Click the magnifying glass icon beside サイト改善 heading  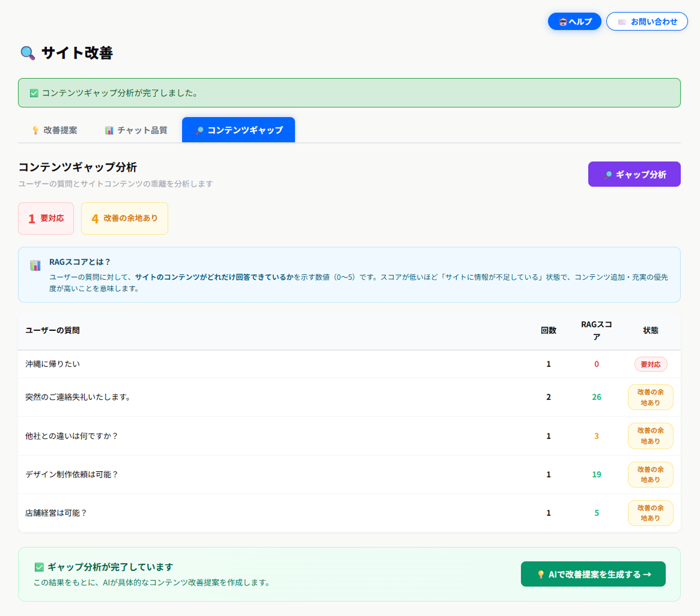point(26,53)
